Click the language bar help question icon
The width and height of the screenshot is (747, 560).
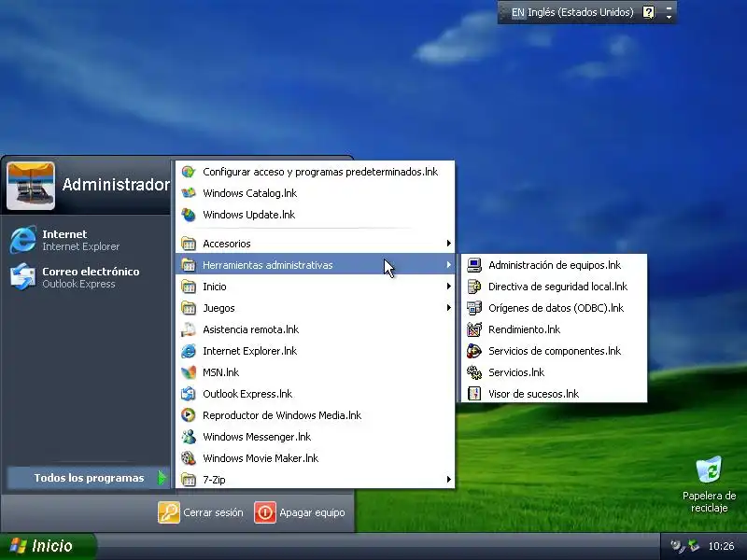648,12
